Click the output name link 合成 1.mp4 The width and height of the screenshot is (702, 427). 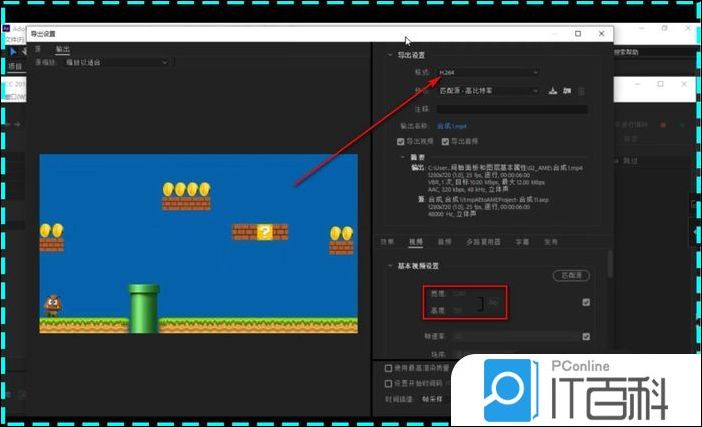click(452, 126)
